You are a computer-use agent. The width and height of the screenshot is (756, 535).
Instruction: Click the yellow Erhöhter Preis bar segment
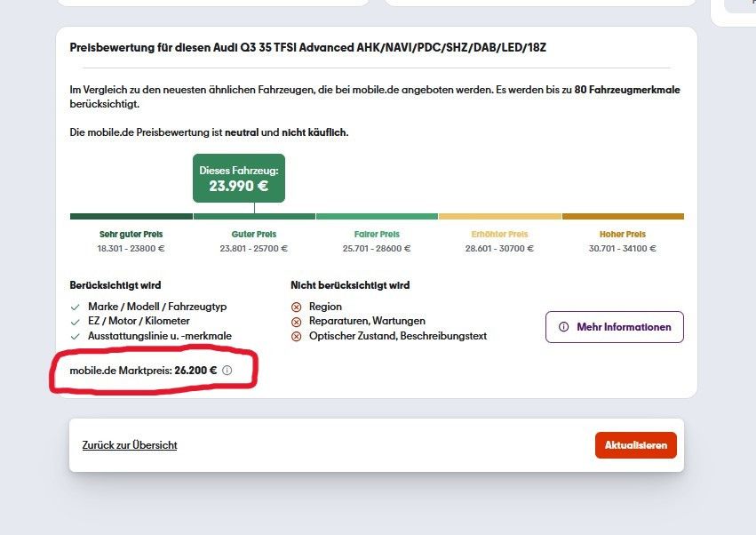pyautogui.click(x=499, y=216)
